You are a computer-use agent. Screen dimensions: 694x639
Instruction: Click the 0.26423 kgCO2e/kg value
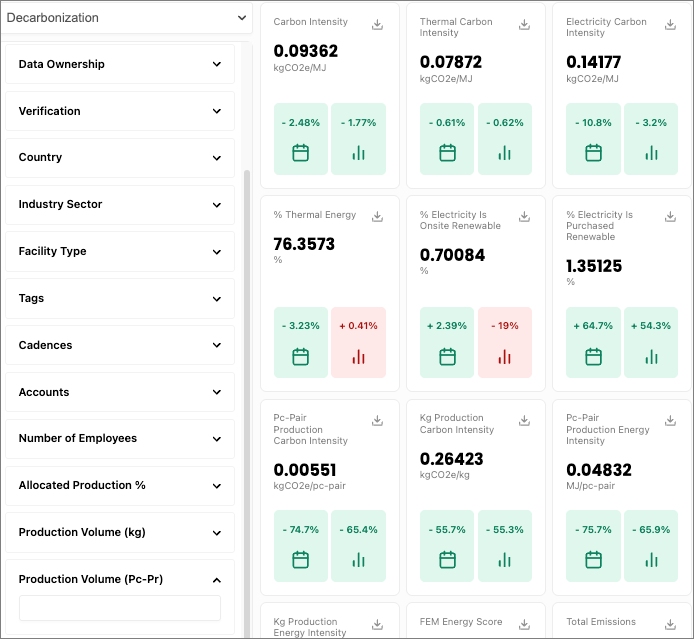pyautogui.click(x=451, y=459)
